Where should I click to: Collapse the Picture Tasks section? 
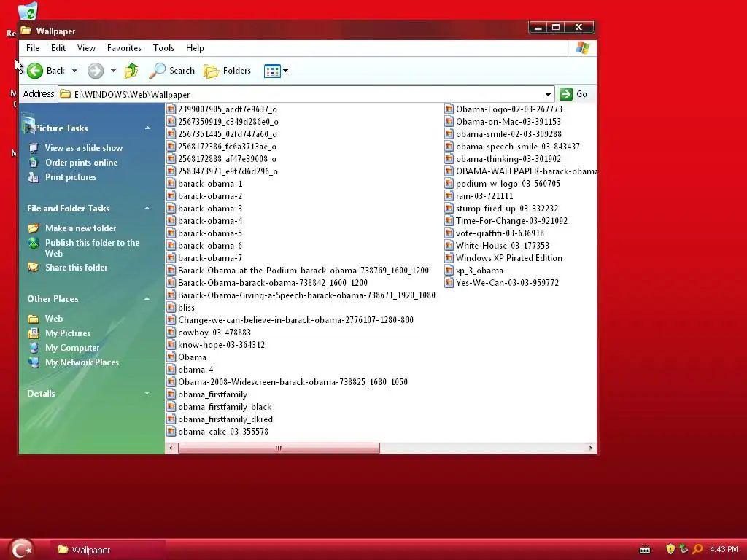(147, 128)
